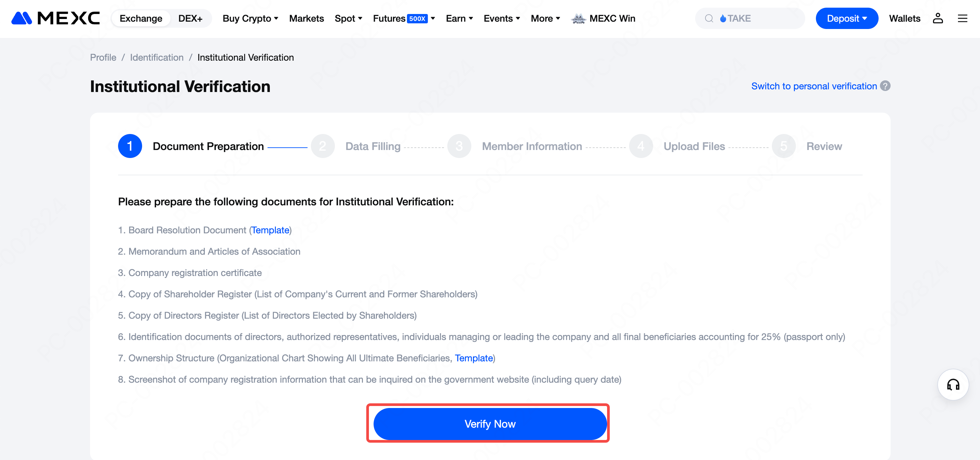The height and width of the screenshot is (460, 980).
Task: Click the step 1 circle
Action: 130,146
